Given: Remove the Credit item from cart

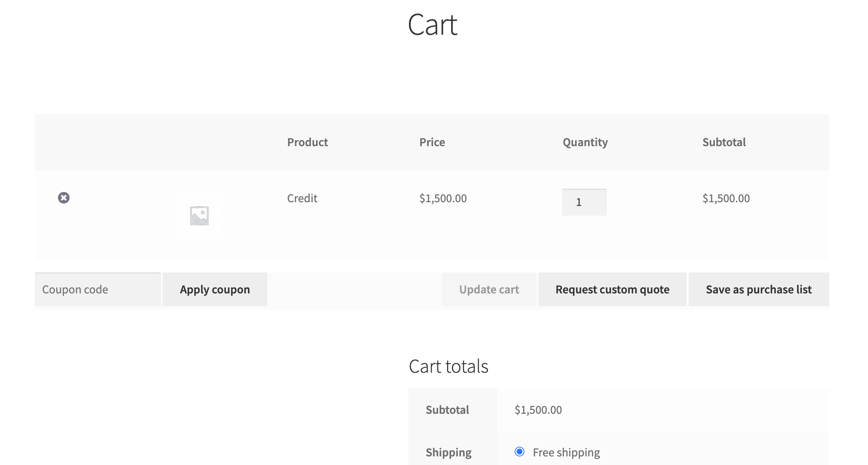Looking at the screenshot, I should pos(63,198).
